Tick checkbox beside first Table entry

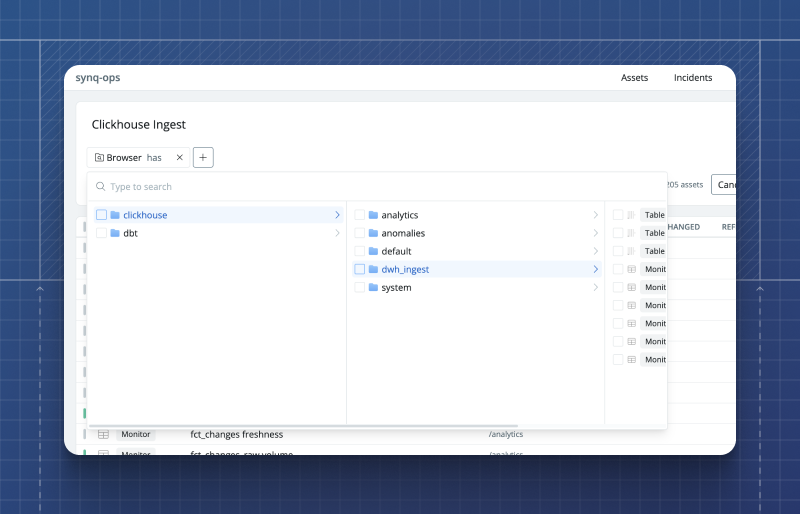(618, 215)
